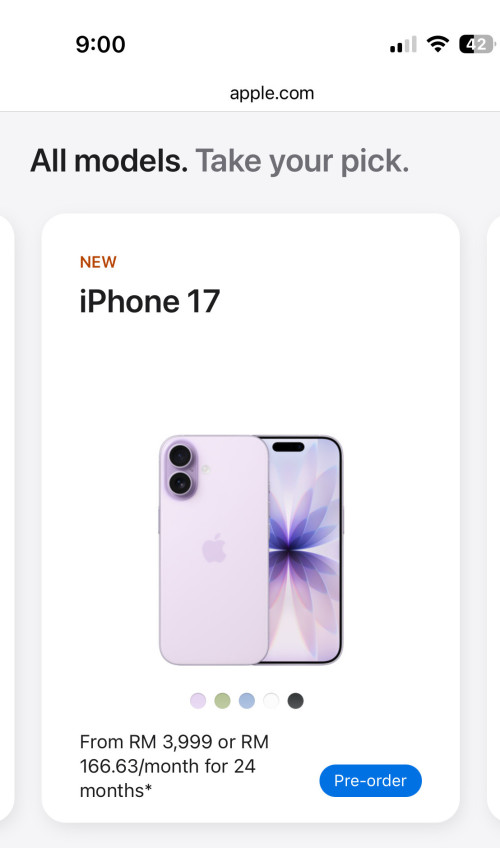Tap the camera lenses on the phone image
The width and height of the screenshot is (500, 848).
pyautogui.click(x=180, y=469)
